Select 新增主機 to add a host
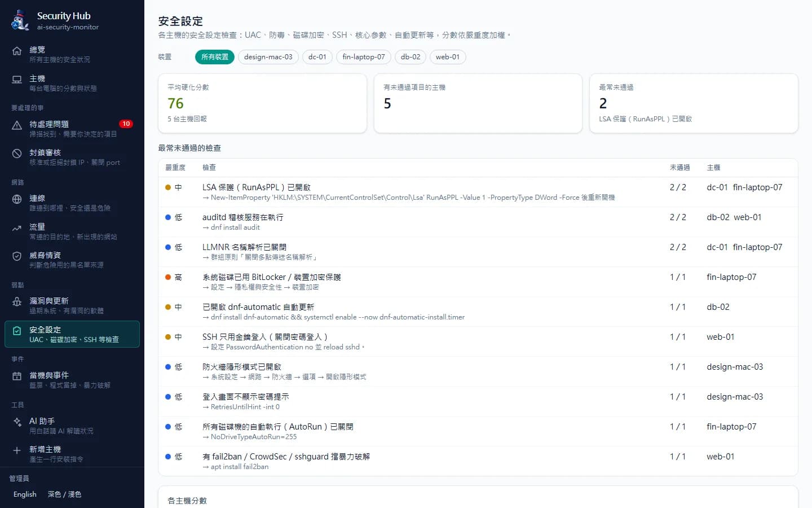The image size is (812, 508). tap(72, 454)
